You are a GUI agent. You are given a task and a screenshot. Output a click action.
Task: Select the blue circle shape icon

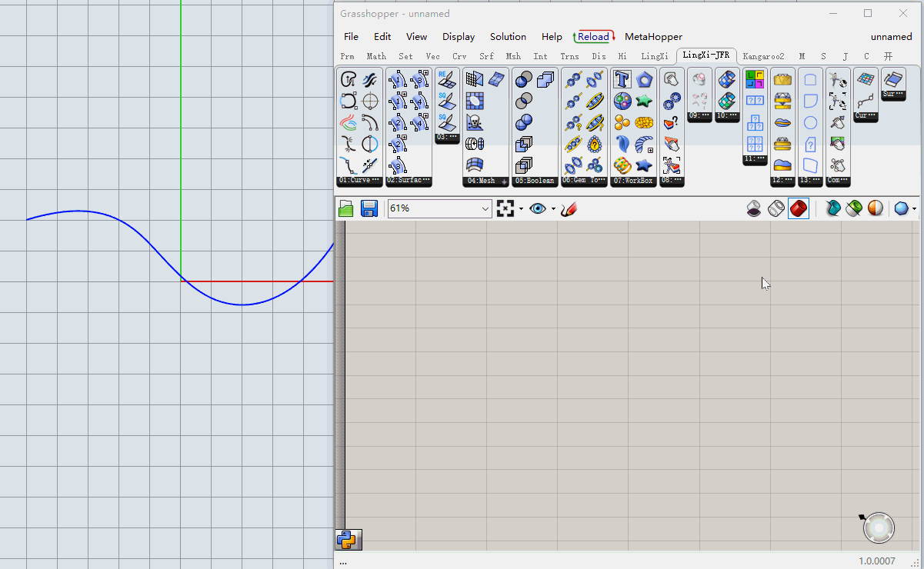(x=810, y=122)
